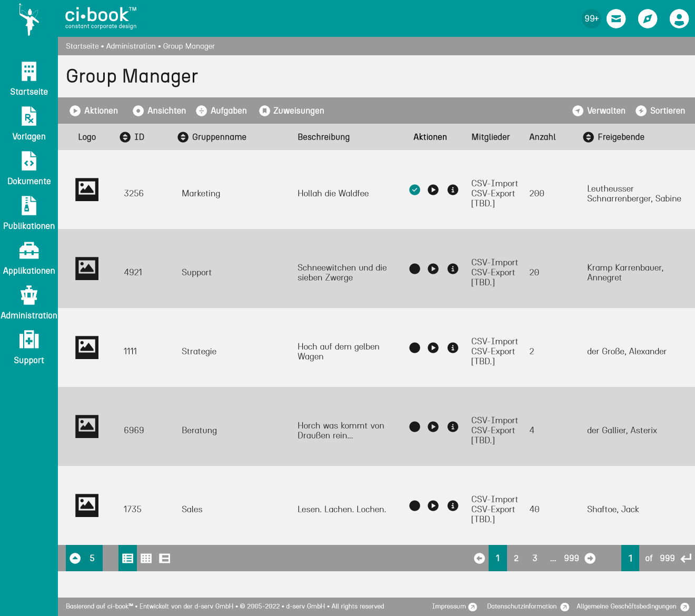Click the Marketing group logo thumbnail
Screen dimensions: 695x616
(87, 190)
